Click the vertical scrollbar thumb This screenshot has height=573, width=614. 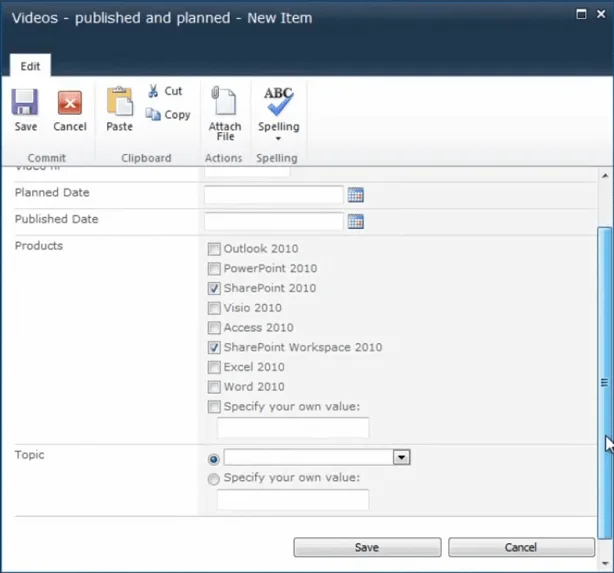[603, 380]
